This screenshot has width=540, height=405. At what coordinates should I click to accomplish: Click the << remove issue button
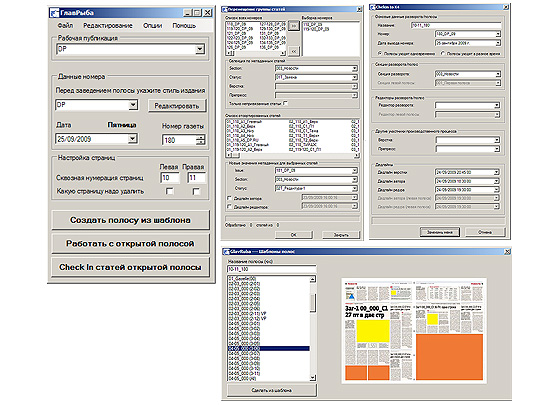tap(293, 51)
